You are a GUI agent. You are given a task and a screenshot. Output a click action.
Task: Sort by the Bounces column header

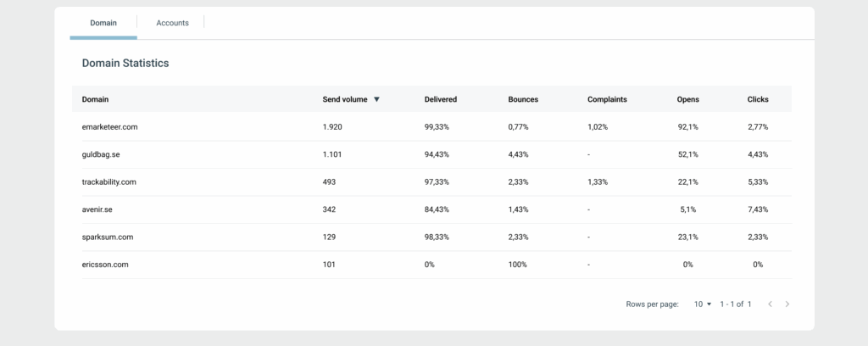pos(522,99)
